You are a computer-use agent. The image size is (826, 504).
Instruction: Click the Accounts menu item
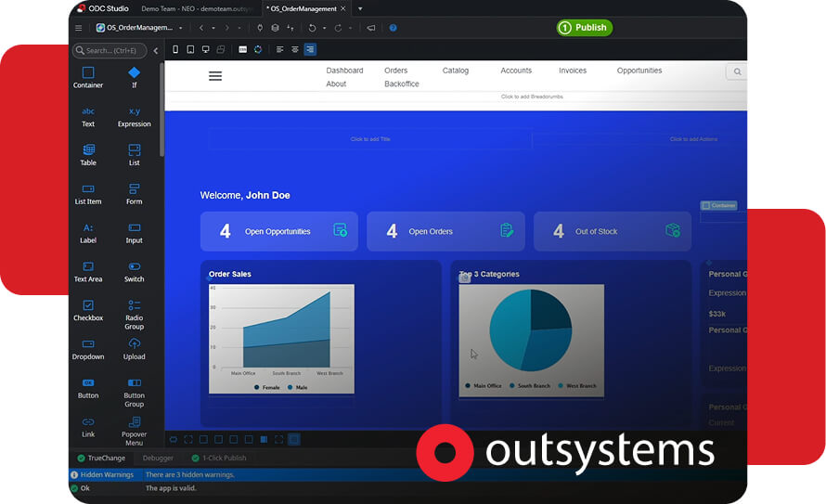click(516, 71)
